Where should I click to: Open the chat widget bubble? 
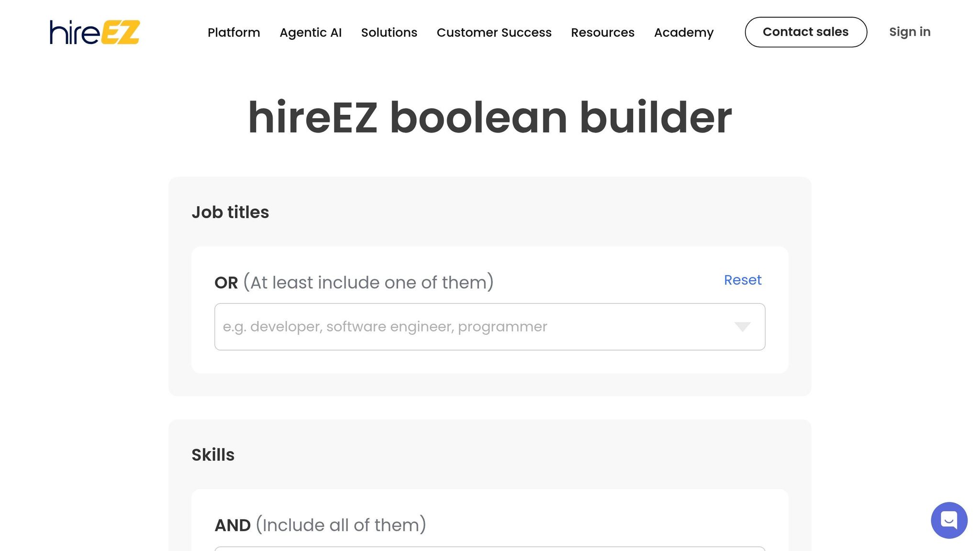[x=949, y=520]
